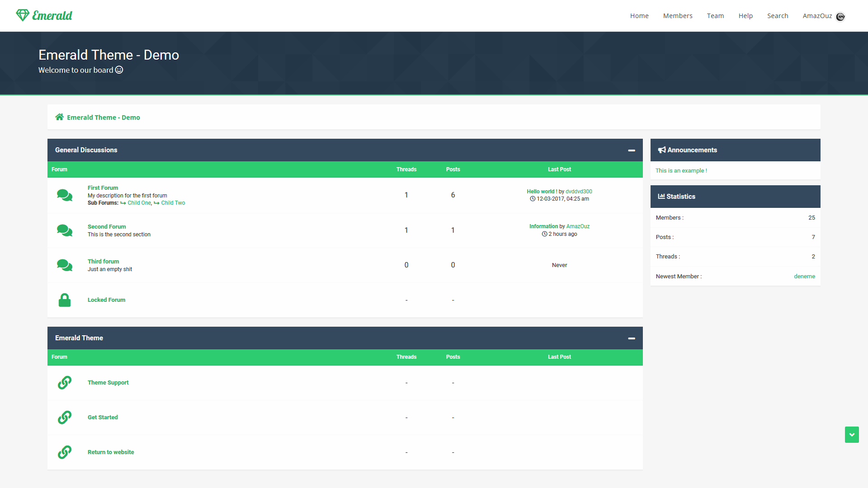Open the Hello world ! last post
Image resolution: width=868 pixels, height=488 pixels.
[x=542, y=192]
